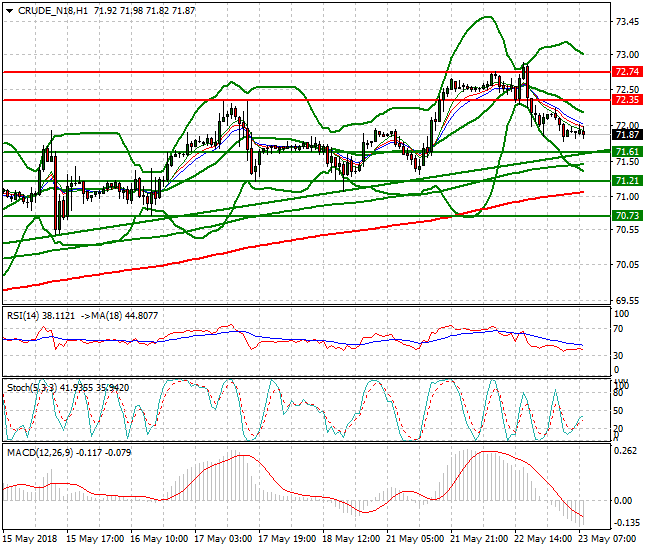
Task: Click the 15 May 2018 date label
Action: tap(30, 539)
